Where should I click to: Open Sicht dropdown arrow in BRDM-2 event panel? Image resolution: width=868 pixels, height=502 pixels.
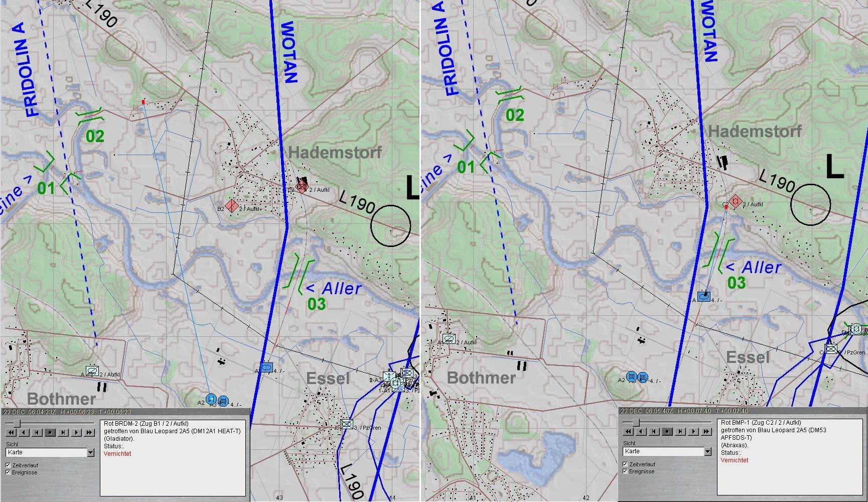[x=90, y=452]
